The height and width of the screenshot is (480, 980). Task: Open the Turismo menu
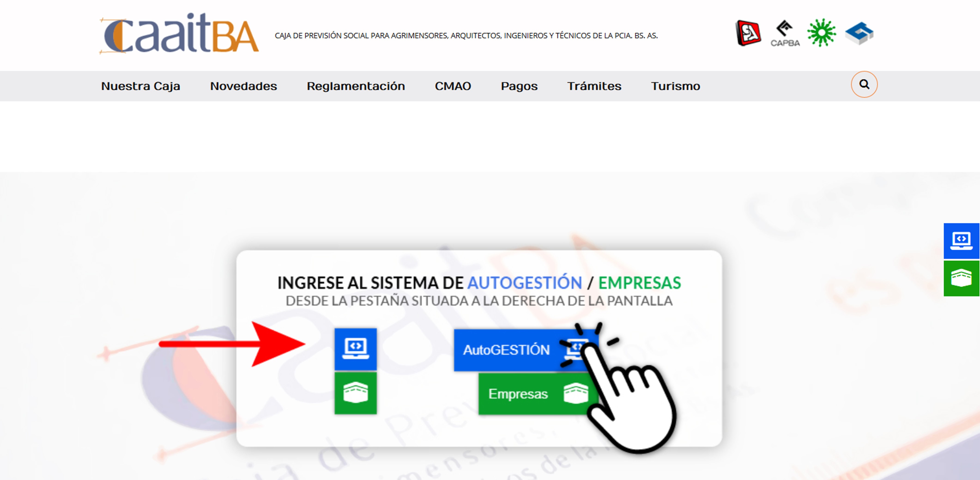coord(675,86)
